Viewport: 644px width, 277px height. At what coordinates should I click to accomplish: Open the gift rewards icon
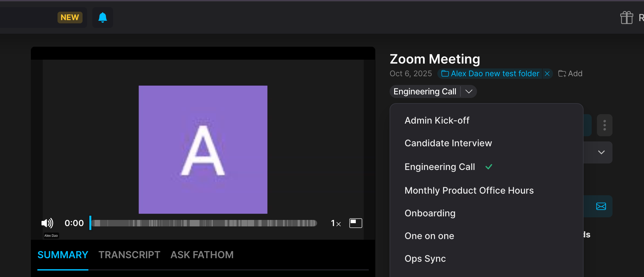click(x=626, y=18)
